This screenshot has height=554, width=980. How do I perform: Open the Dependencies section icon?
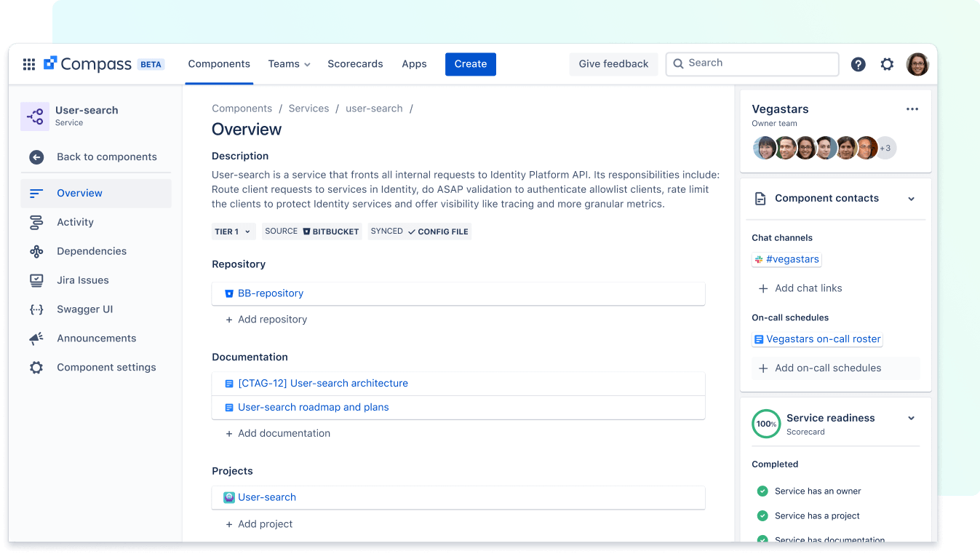point(35,251)
